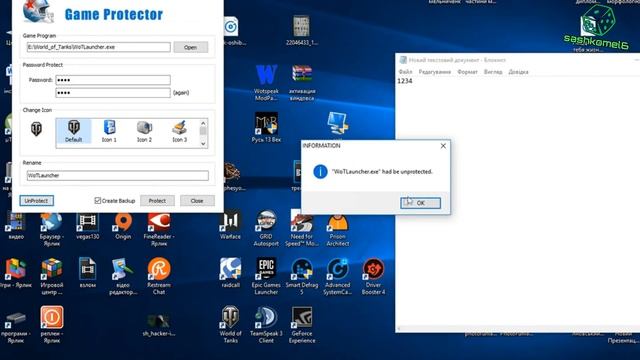
Task: Click the Protect button
Action: 157,201
